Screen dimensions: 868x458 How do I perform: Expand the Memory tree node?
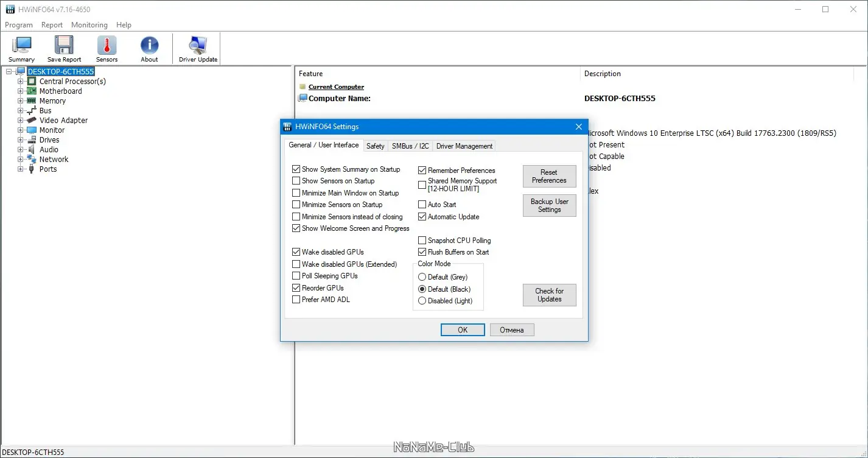click(21, 101)
